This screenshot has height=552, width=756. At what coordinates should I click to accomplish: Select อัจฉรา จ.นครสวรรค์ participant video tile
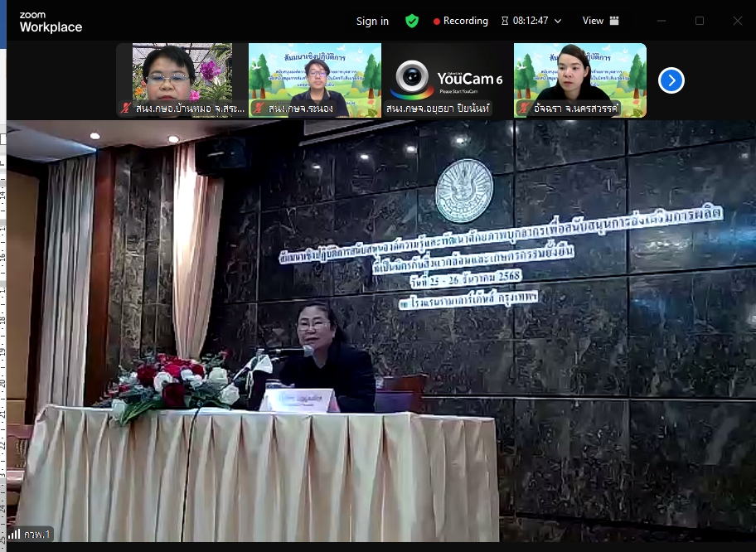(580, 73)
